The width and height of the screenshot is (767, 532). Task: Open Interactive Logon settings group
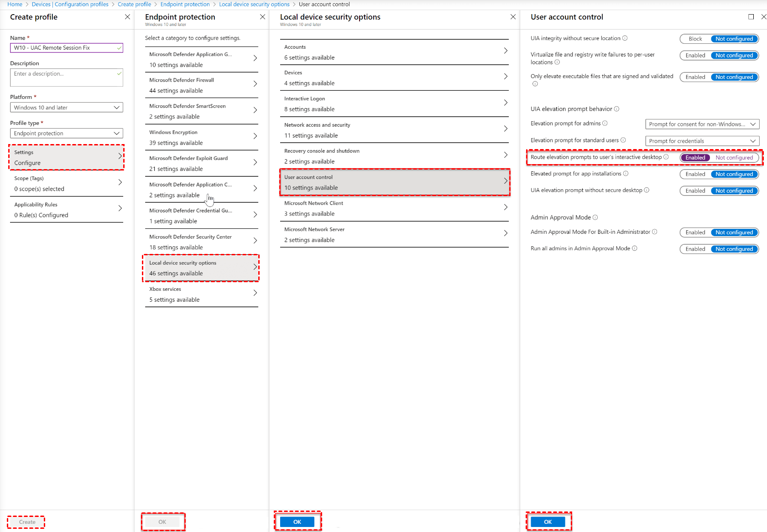tap(394, 104)
